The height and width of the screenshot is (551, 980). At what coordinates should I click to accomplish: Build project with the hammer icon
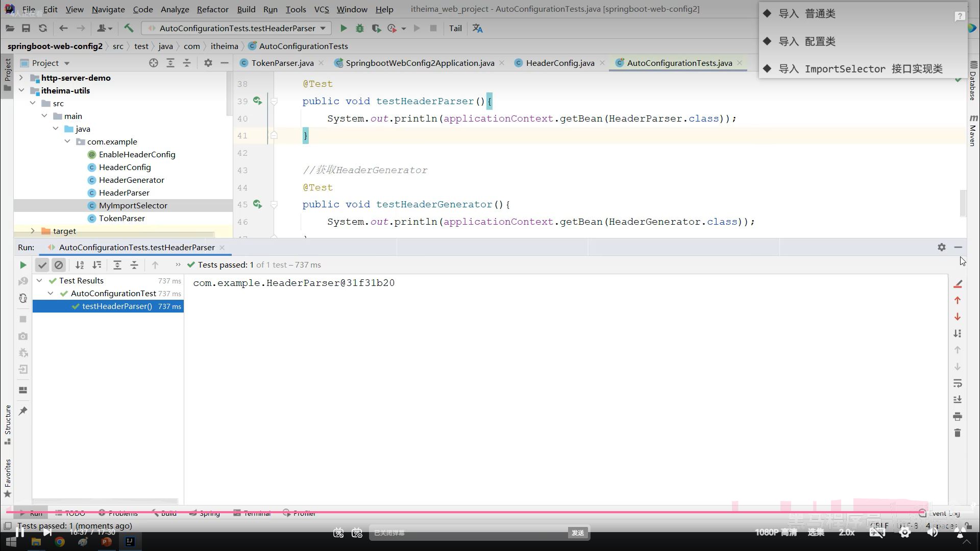(129, 29)
